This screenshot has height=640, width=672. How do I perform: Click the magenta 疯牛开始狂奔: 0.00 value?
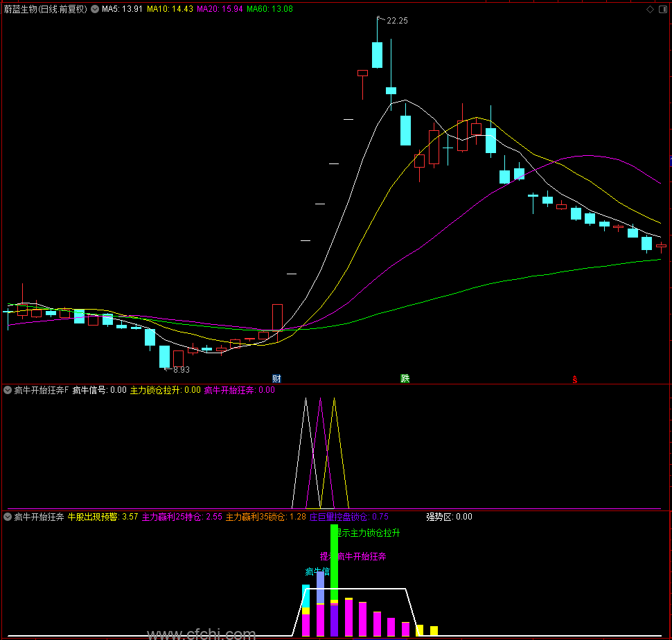pos(240,390)
